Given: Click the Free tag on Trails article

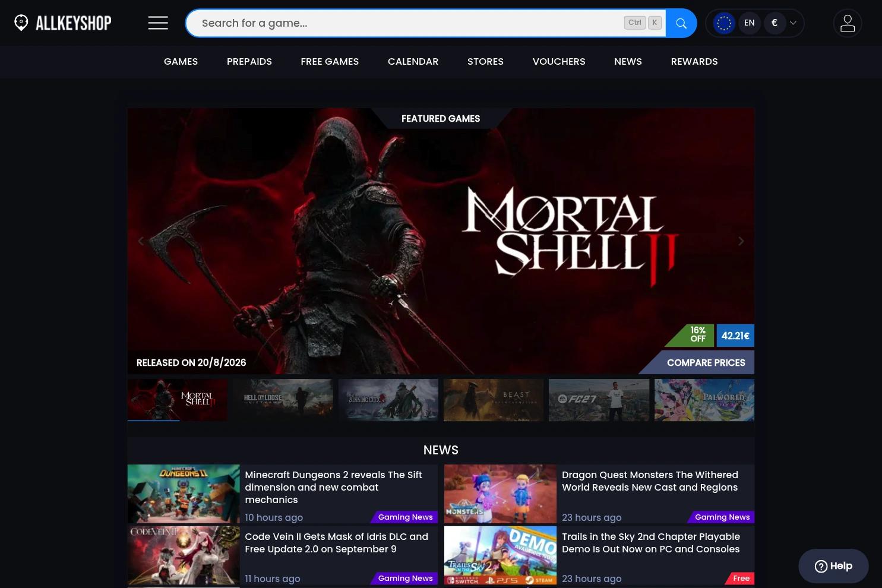Looking at the screenshot, I should click(x=741, y=578).
